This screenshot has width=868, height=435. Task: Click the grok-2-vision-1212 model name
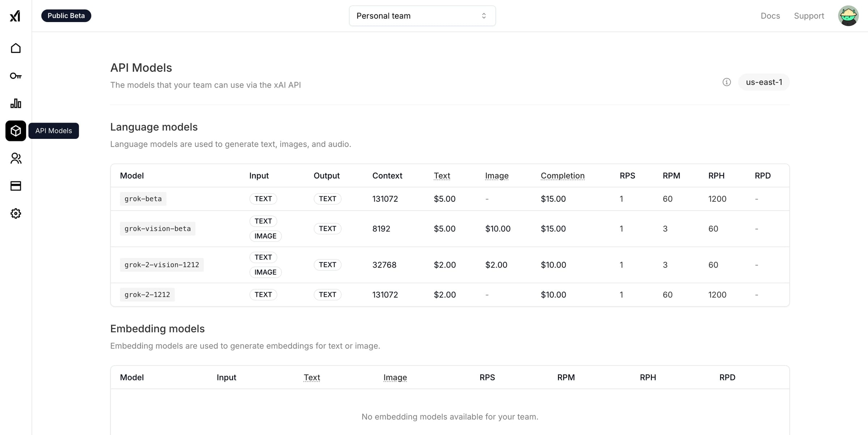click(162, 265)
